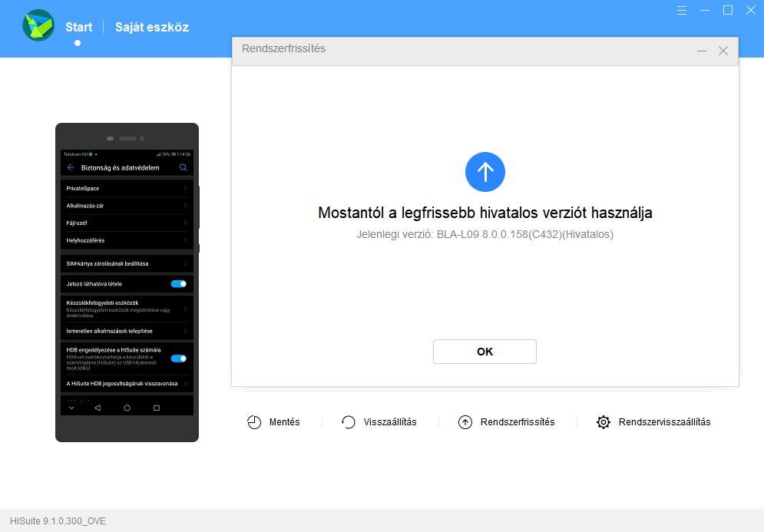The width and height of the screenshot is (764, 532).
Task: Open the Mentés option
Action: point(285,422)
